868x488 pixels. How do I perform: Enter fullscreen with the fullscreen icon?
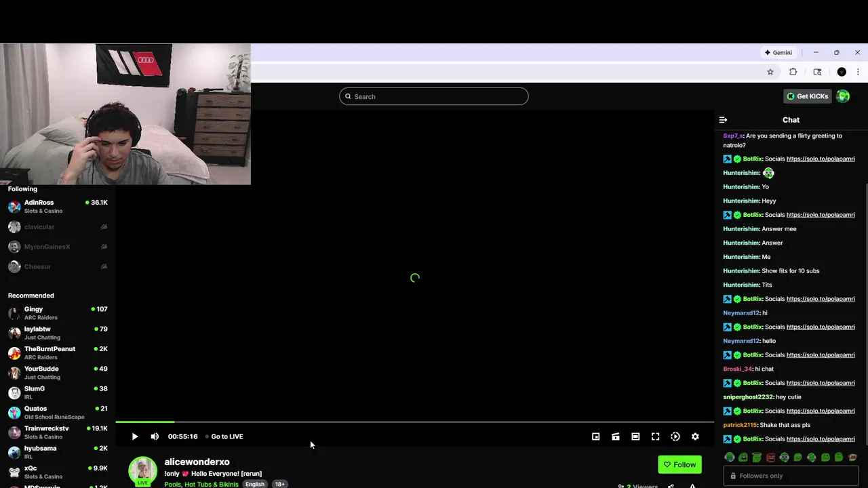655,436
